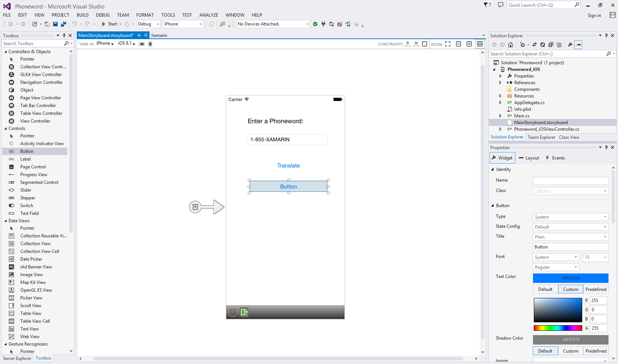Toggle Preview Selected Items in Solution Explorer
618x364 pixels.
coord(578,45)
